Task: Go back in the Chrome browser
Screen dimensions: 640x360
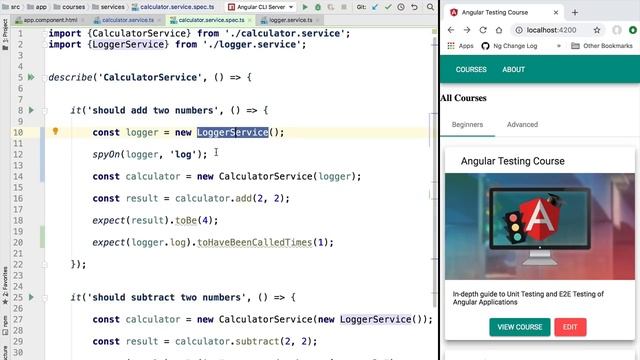Action: tap(451, 30)
